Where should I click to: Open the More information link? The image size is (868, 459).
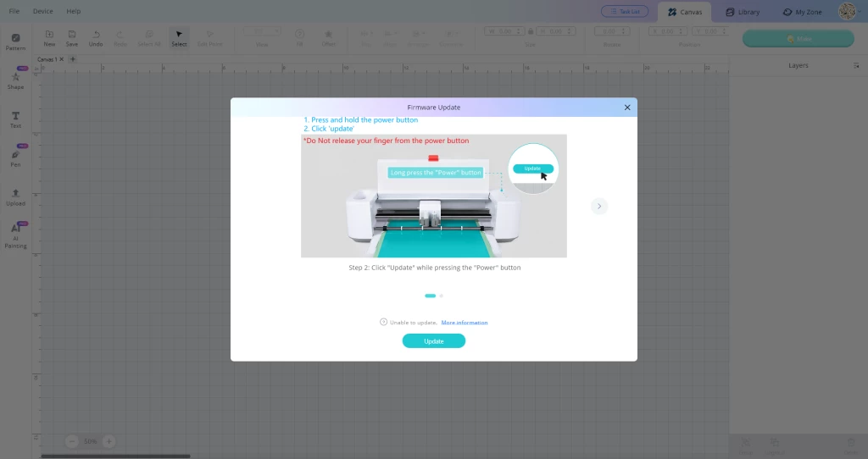[465, 323]
